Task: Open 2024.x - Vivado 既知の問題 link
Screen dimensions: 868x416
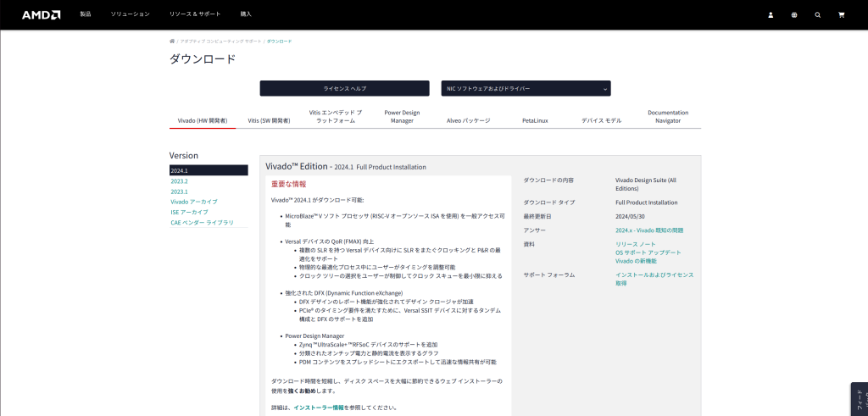Action: click(648, 230)
